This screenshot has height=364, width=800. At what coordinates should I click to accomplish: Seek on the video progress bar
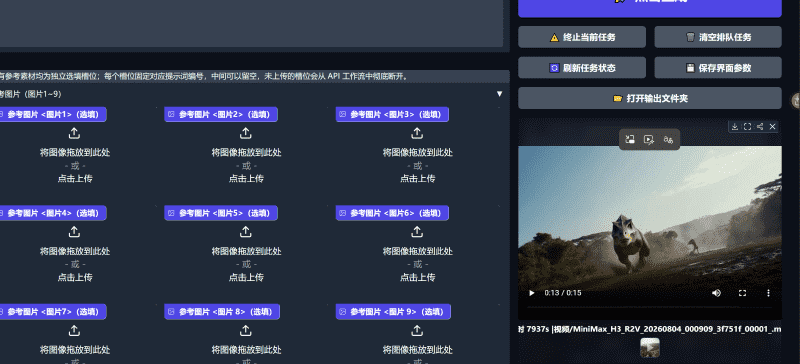coord(649,307)
